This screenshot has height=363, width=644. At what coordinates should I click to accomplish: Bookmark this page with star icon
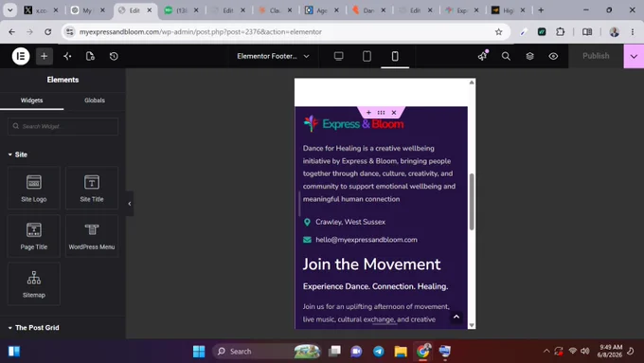[x=498, y=31]
